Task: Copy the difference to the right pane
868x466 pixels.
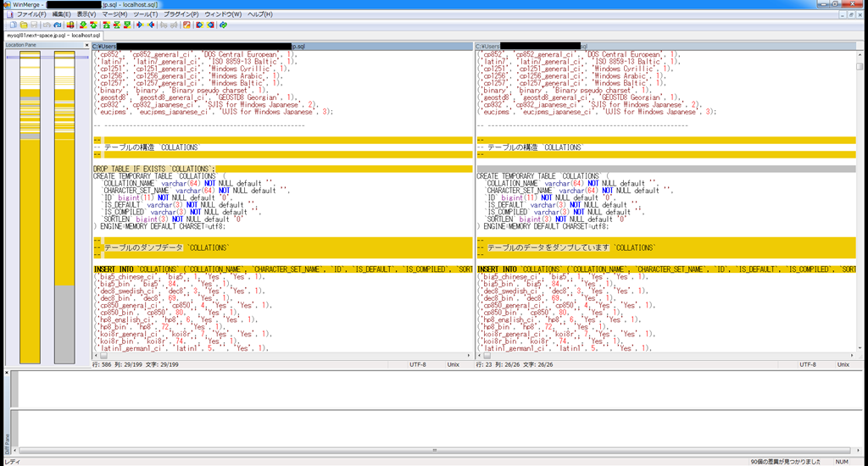Action: click(140, 25)
